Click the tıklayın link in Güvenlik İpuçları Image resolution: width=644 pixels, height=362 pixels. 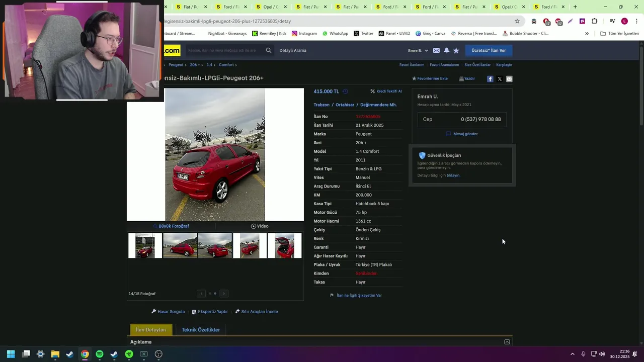(453, 175)
